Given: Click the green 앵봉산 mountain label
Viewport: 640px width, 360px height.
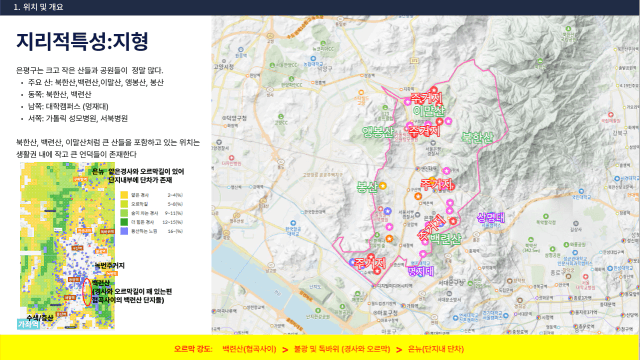Looking at the screenshot, I should point(378,132).
